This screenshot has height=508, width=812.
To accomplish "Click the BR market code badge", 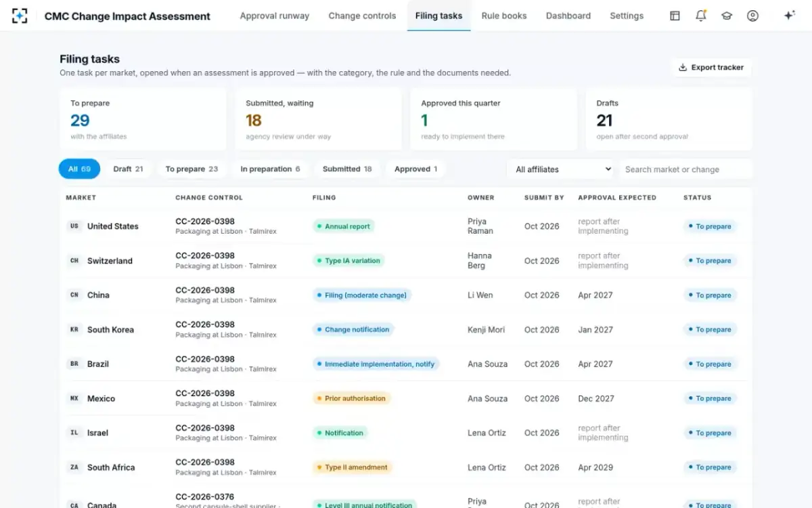I will [74, 364].
